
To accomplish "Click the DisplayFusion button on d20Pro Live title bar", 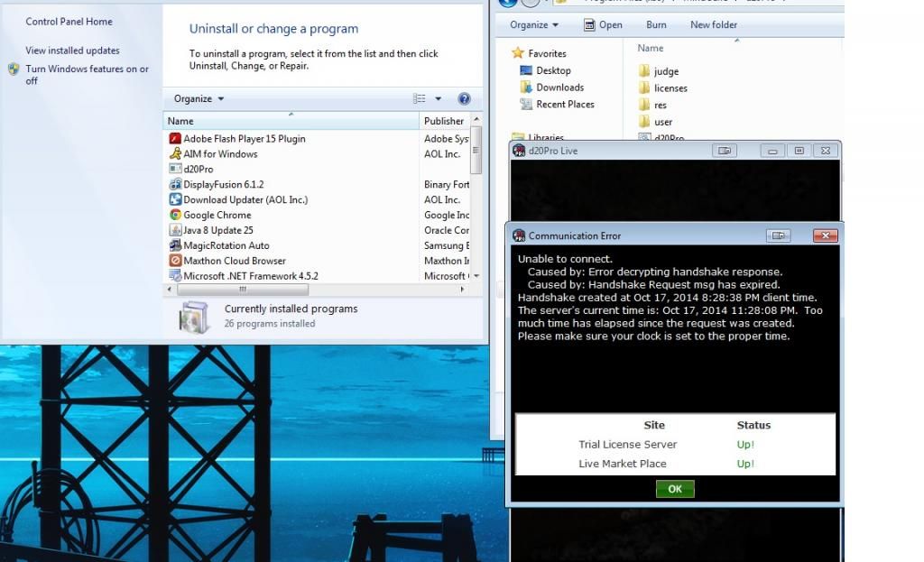I will pos(725,151).
